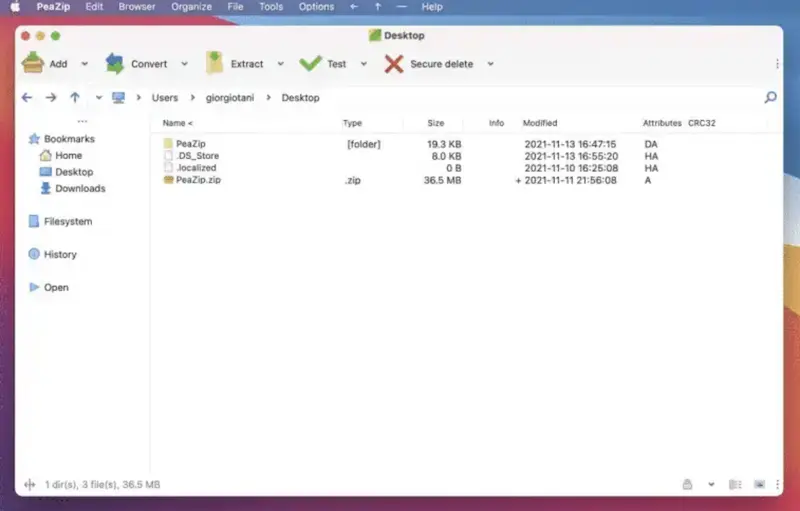Expand the Add dropdown arrow

(x=85, y=64)
